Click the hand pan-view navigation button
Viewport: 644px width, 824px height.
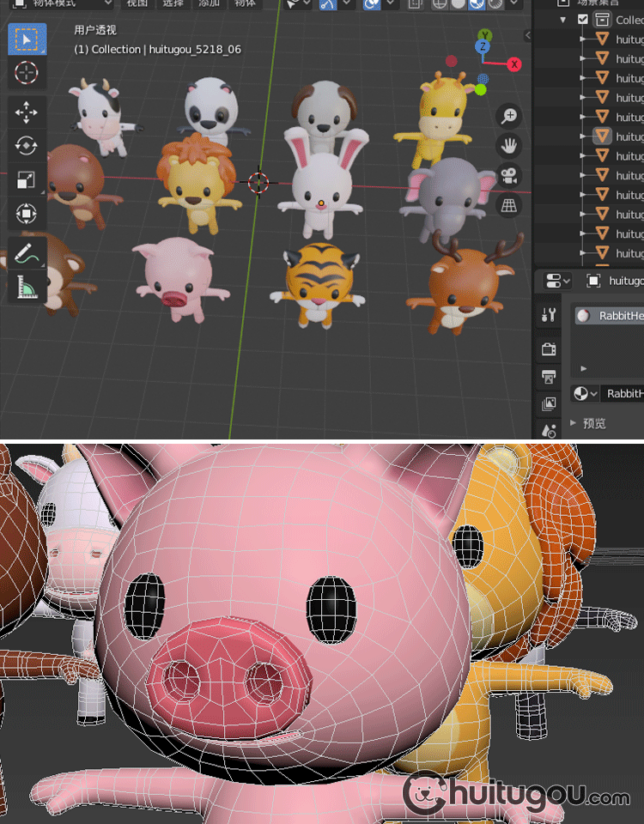click(x=508, y=146)
